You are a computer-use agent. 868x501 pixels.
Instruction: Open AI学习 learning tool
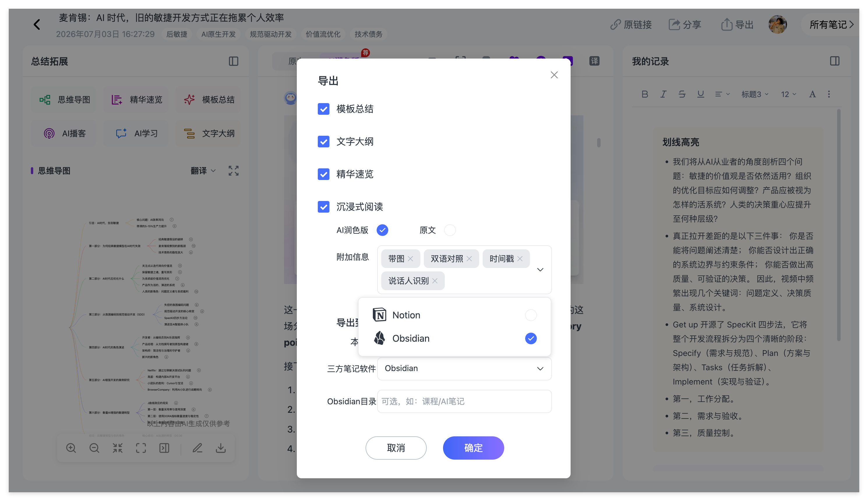[137, 133]
